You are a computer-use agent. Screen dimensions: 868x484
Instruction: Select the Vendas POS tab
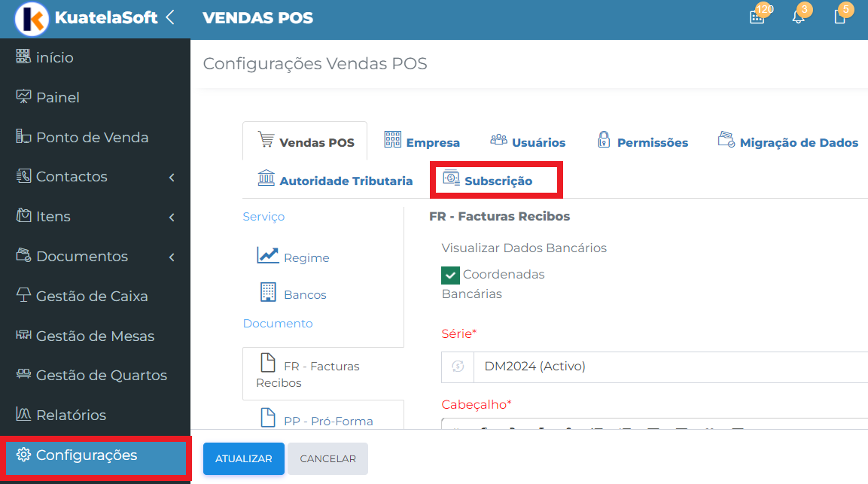pyautogui.click(x=305, y=142)
